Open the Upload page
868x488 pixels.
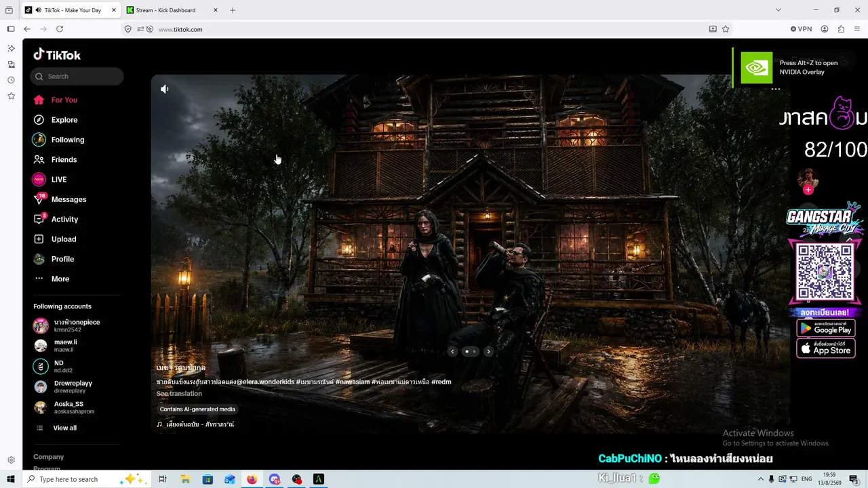tap(54, 239)
